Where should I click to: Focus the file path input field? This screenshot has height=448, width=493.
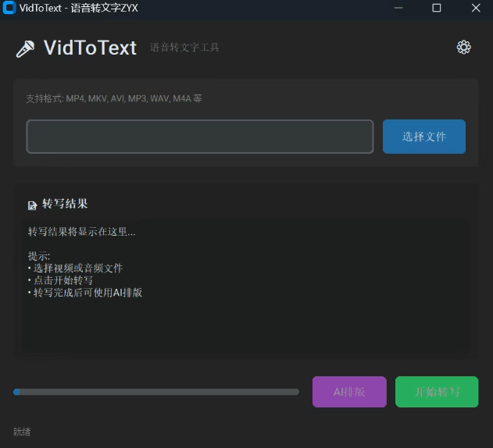(200, 137)
